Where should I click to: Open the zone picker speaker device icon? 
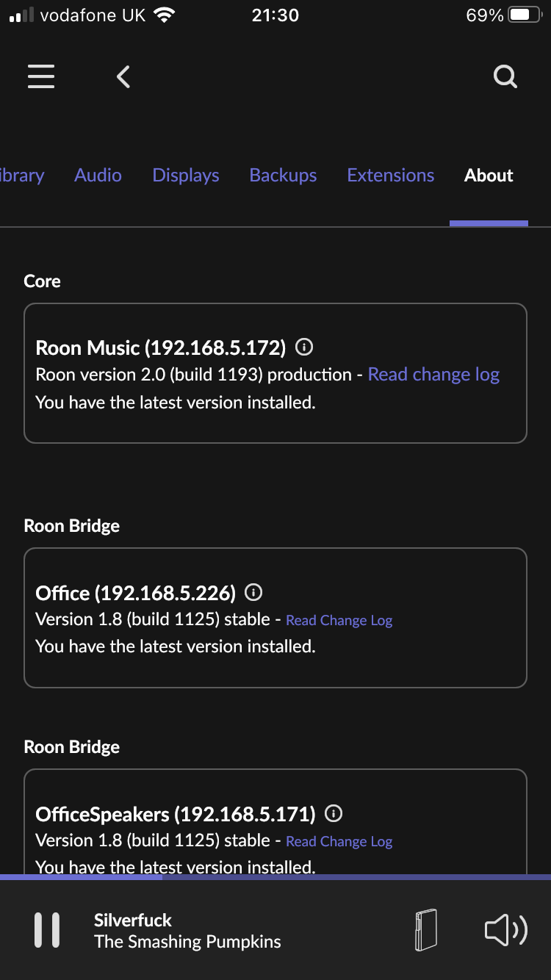tap(425, 931)
